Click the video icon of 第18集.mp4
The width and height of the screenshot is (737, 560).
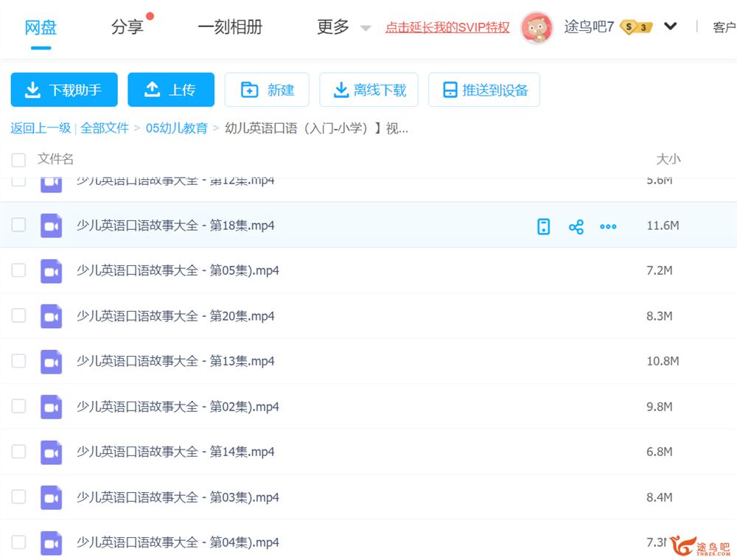pyautogui.click(x=52, y=225)
